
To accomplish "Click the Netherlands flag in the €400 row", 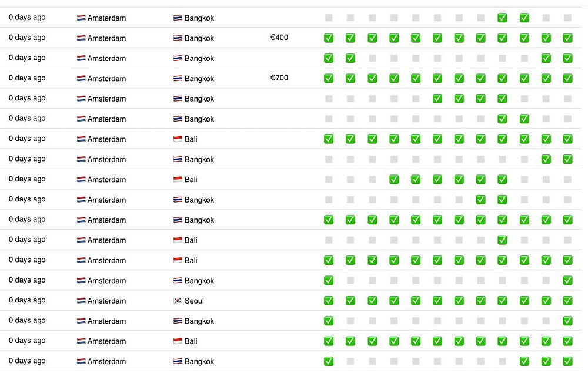I will (x=81, y=38).
